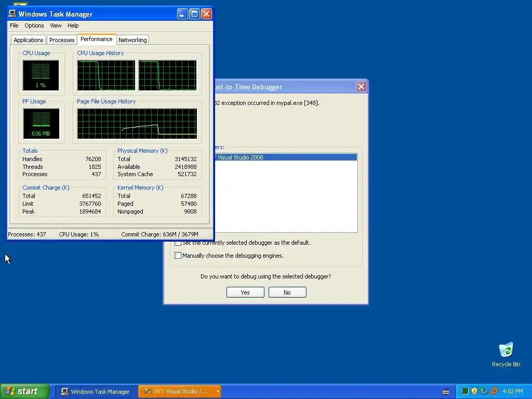
Task: Click the Available memory value 2418988
Action: point(185,167)
